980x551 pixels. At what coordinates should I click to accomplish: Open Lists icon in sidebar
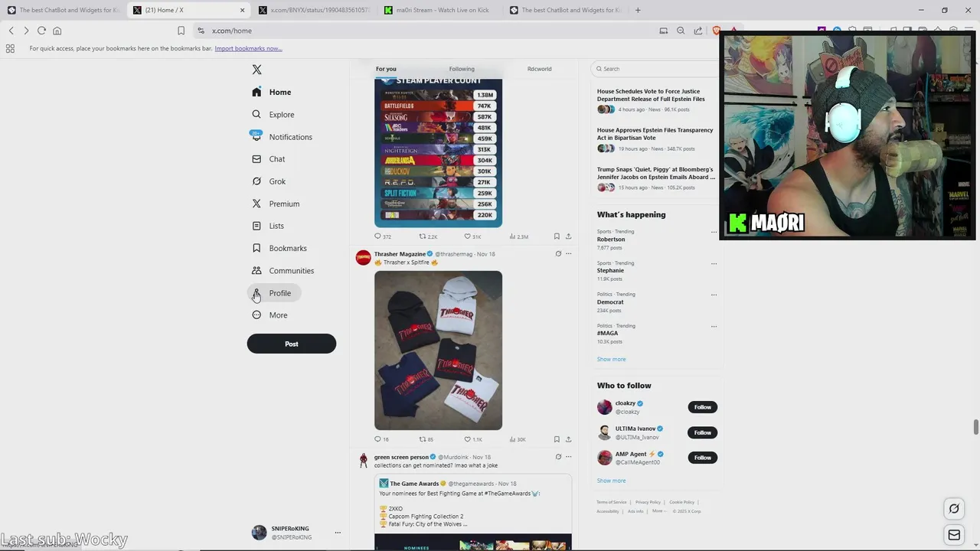[256, 226]
